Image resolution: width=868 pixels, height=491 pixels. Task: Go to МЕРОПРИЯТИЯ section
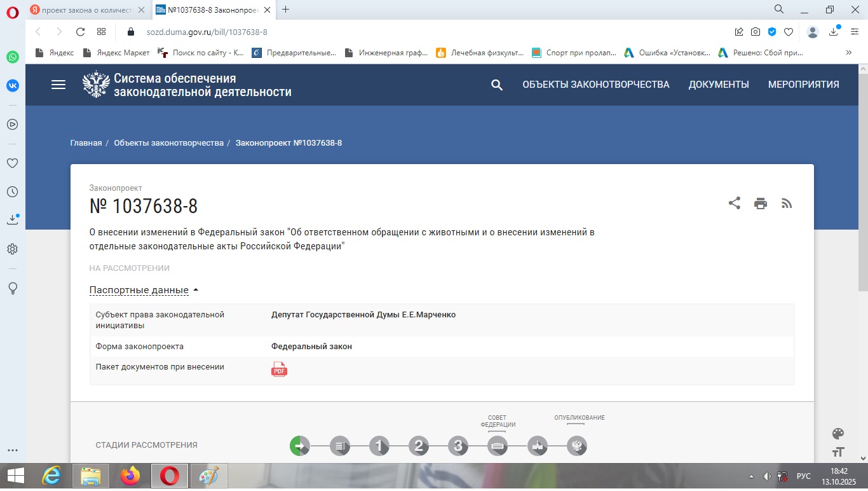click(x=803, y=85)
